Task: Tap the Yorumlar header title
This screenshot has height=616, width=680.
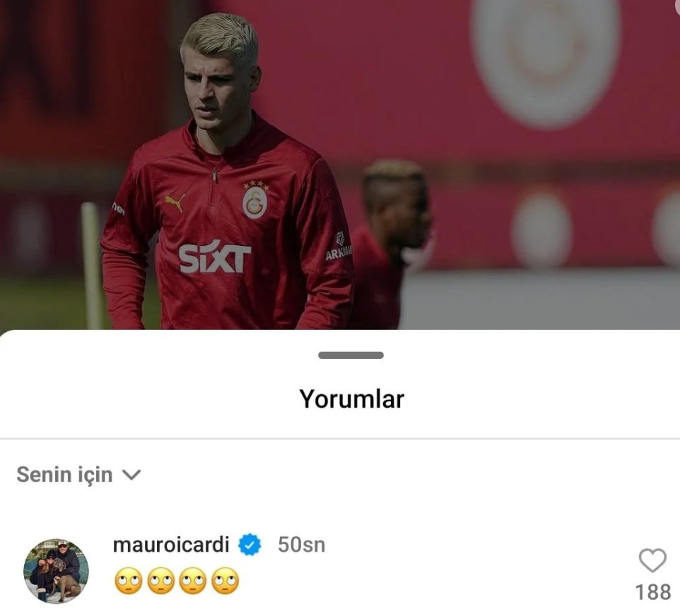Action: (352, 399)
